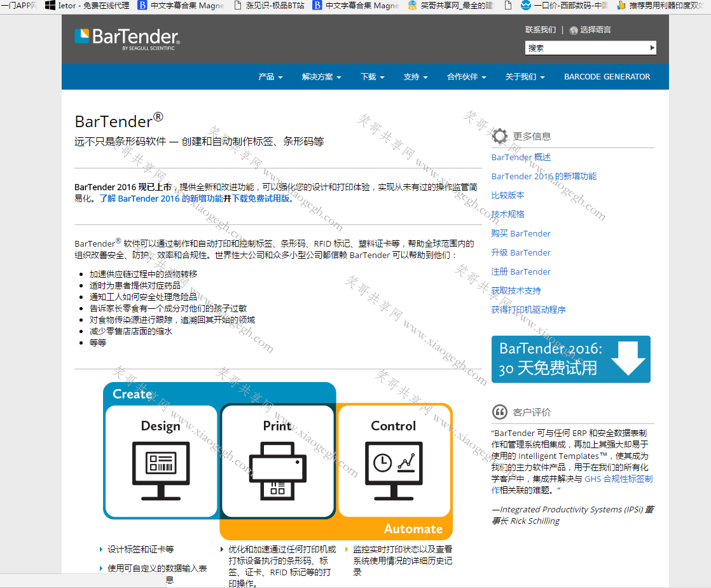Click the 减少零售店店面的缩水 bullet

pyautogui.click(x=130, y=331)
